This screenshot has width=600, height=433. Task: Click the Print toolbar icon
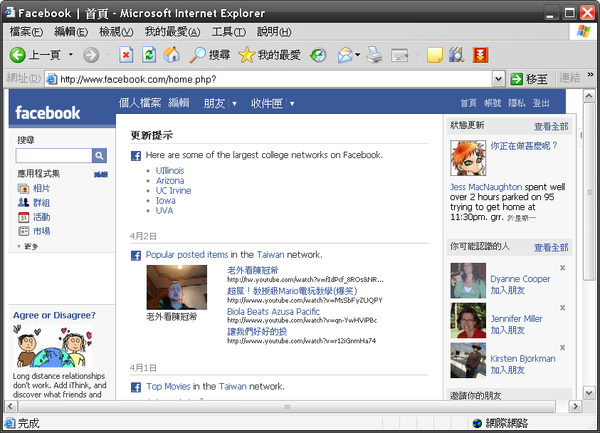[374, 55]
